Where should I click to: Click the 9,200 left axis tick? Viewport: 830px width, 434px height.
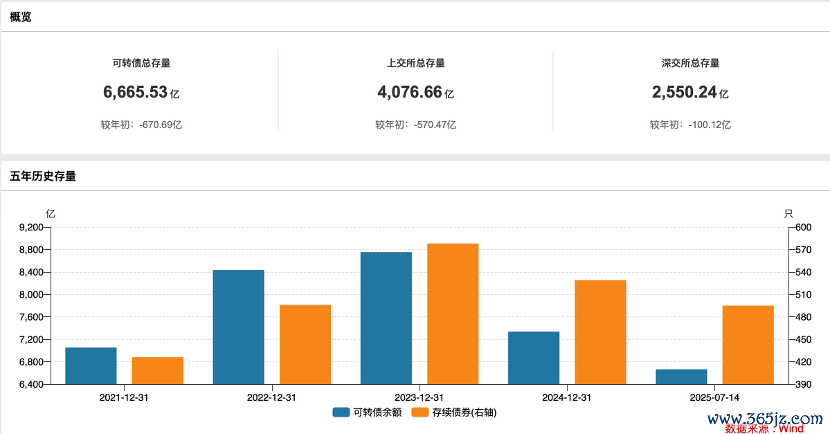[31, 228]
